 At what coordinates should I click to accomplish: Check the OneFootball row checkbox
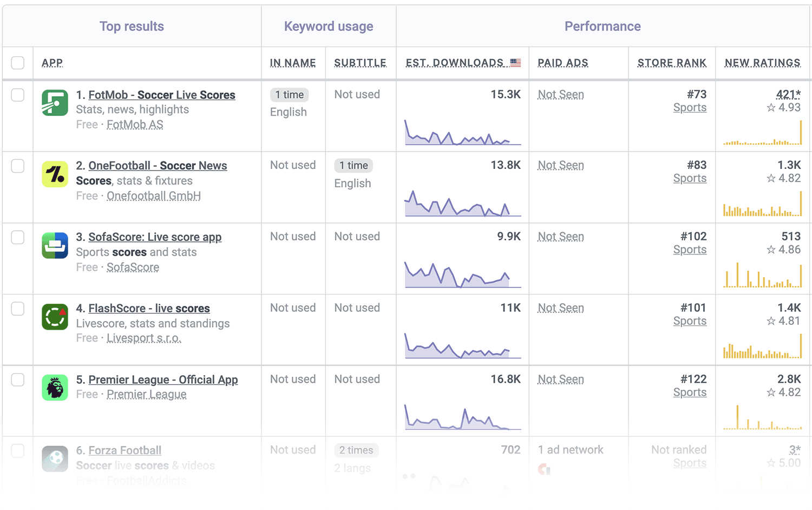18,166
